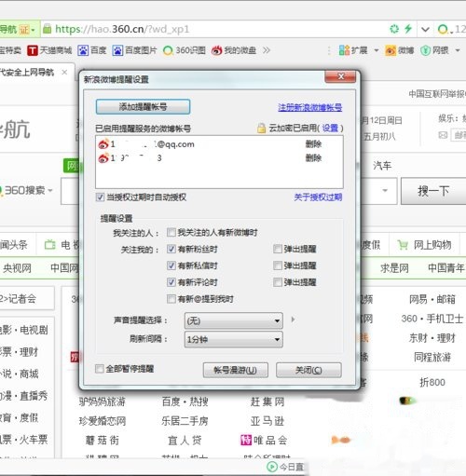Screen dimensions: 466x476
Task: Open the 同程旅游 link
Action: (432, 357)
